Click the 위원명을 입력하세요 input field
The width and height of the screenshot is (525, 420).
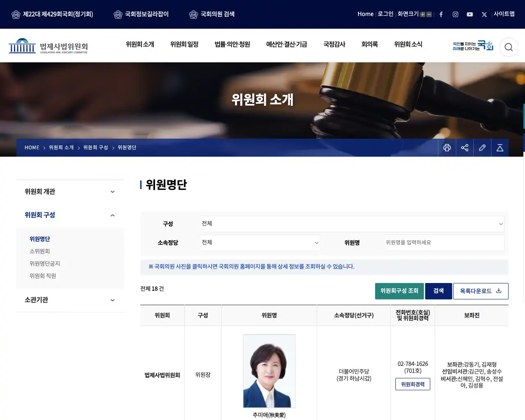(x=444, y=243)
